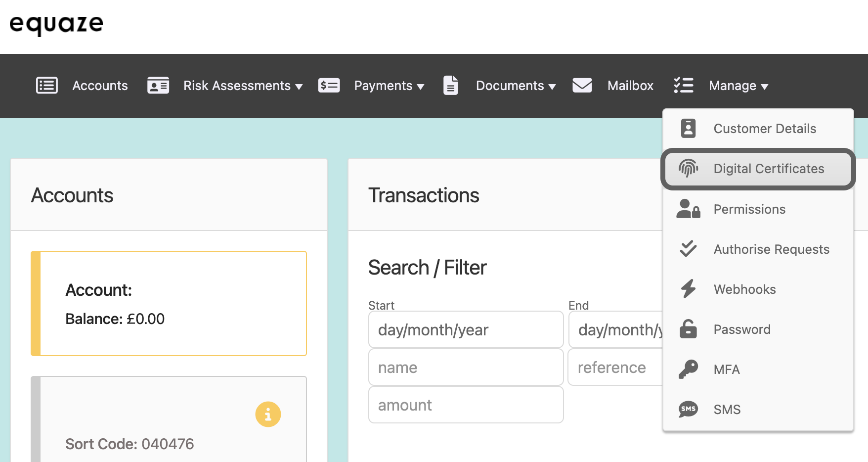Screen dimensions: 868x462
Task: Click the yellow info icon on account card
Action: point(268,414)
